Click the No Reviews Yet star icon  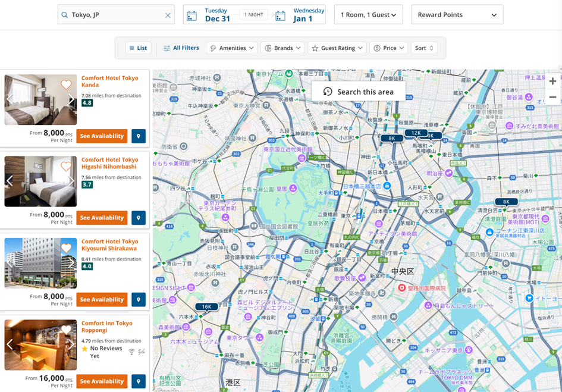84,349
